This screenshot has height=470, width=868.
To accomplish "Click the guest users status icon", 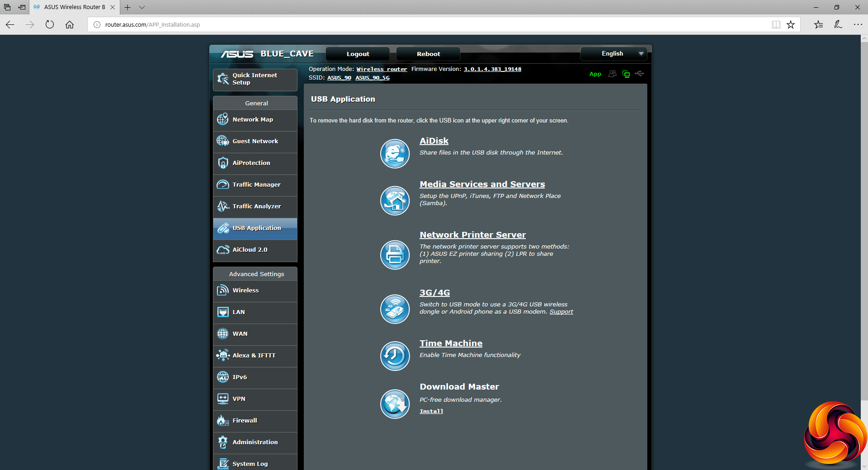I will coord(612,74).
